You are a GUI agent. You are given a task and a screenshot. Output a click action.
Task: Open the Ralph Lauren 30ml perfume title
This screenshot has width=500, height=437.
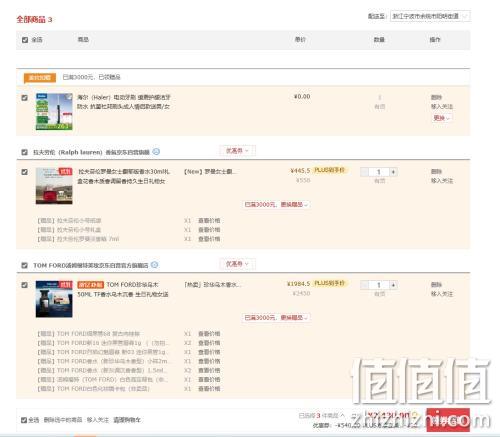[x=124, y=176]
